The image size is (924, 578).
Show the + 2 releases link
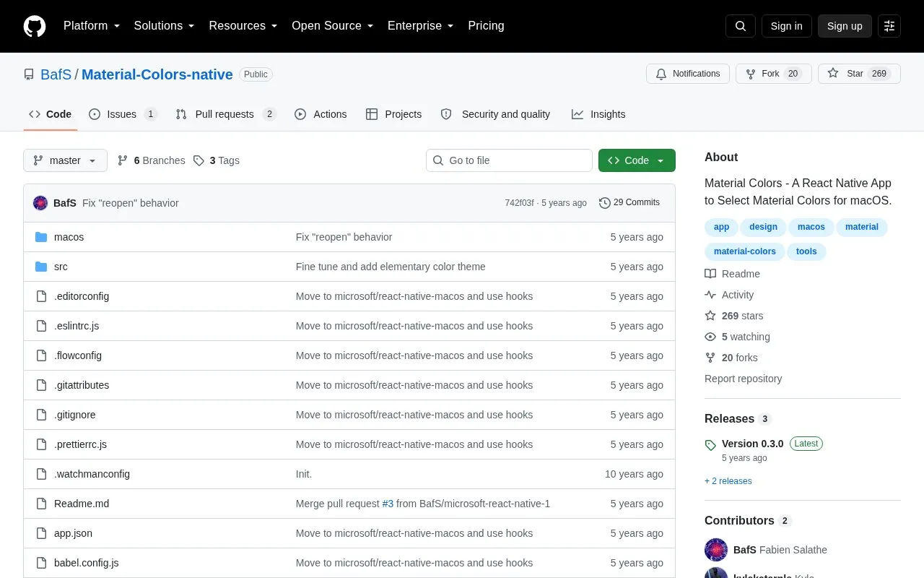pyautogui.click(x=728, y=481)
